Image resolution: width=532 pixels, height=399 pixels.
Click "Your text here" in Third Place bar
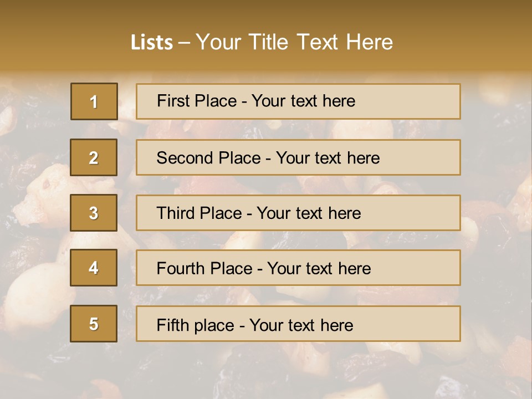click(309, 213)
